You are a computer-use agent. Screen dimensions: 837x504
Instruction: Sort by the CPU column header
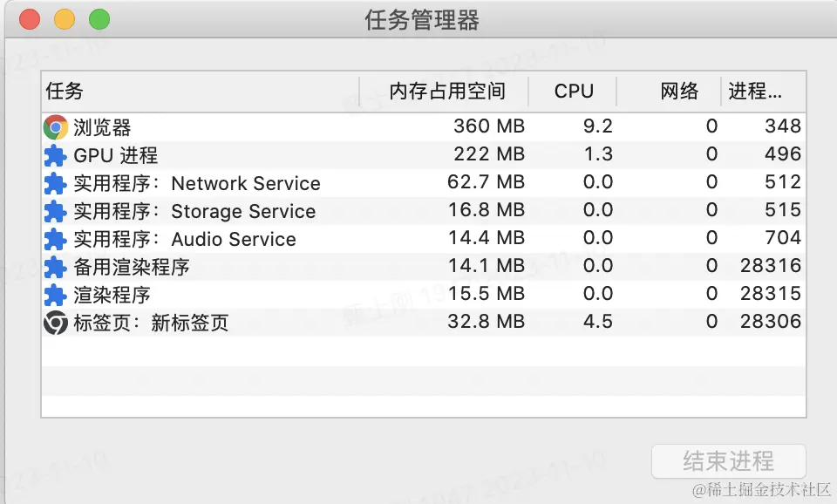[x=574, y=92]
